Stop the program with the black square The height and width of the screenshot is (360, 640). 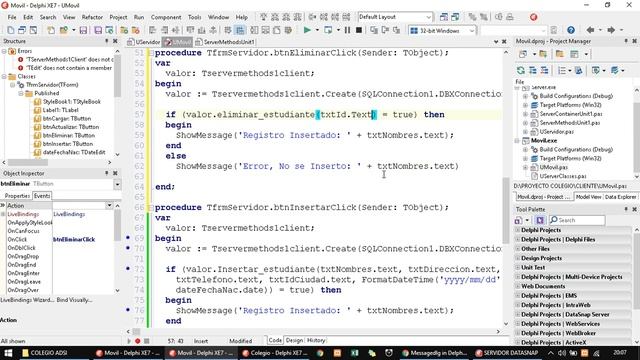click(x=359, y=30)
